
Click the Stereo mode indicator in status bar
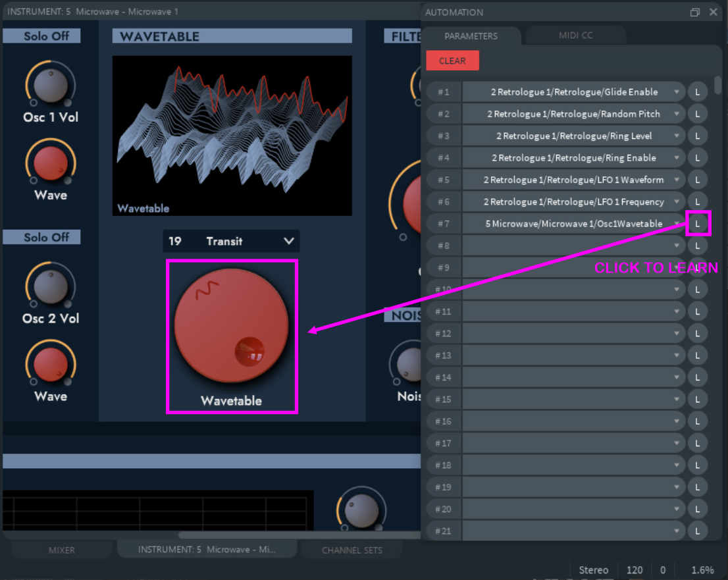tap(593, 570)
